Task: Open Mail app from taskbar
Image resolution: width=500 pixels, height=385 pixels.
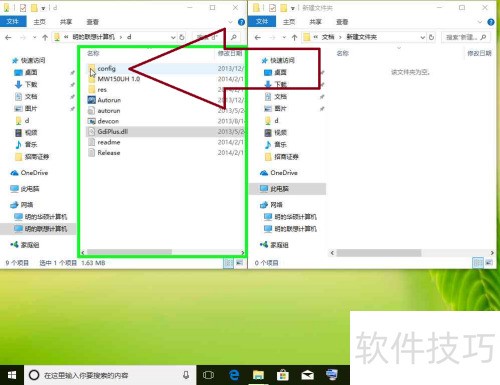Action: tap(307, 375)
